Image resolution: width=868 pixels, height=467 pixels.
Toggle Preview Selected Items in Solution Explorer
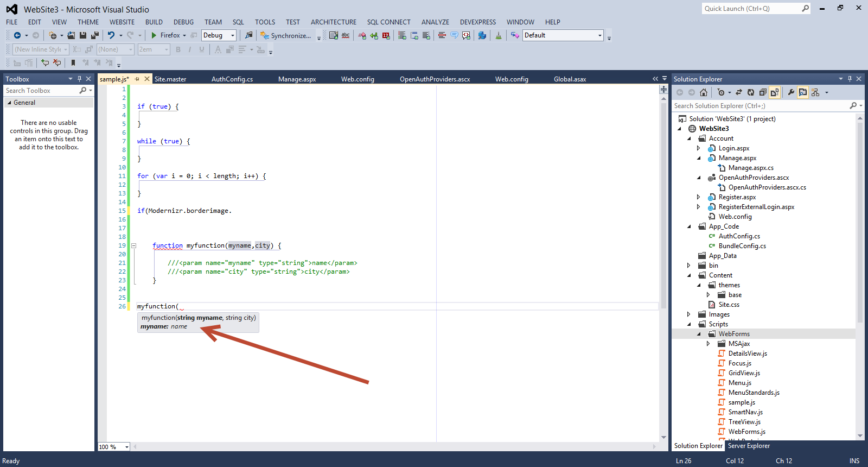(803, 92)
